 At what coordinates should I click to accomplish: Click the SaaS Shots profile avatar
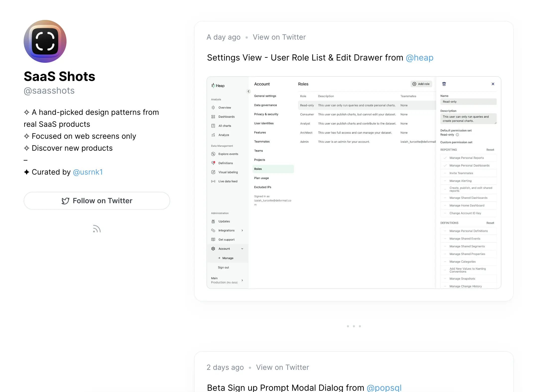click(x=45, y=41)
